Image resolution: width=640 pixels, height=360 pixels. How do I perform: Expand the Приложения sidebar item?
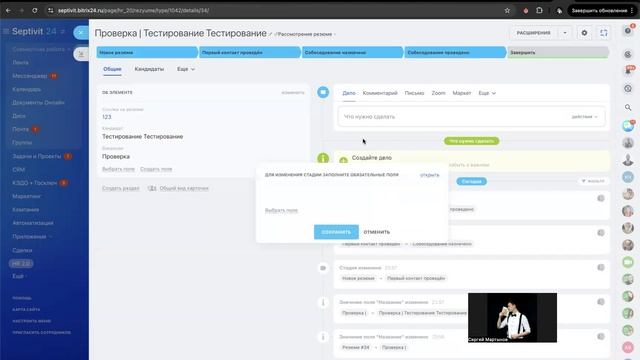(x=32, y=237)
